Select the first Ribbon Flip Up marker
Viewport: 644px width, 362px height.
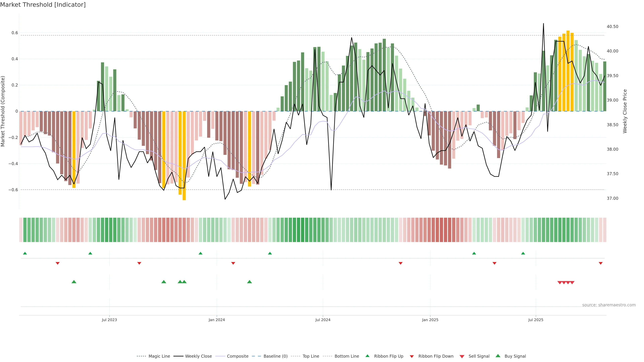[x=25, y=253]
